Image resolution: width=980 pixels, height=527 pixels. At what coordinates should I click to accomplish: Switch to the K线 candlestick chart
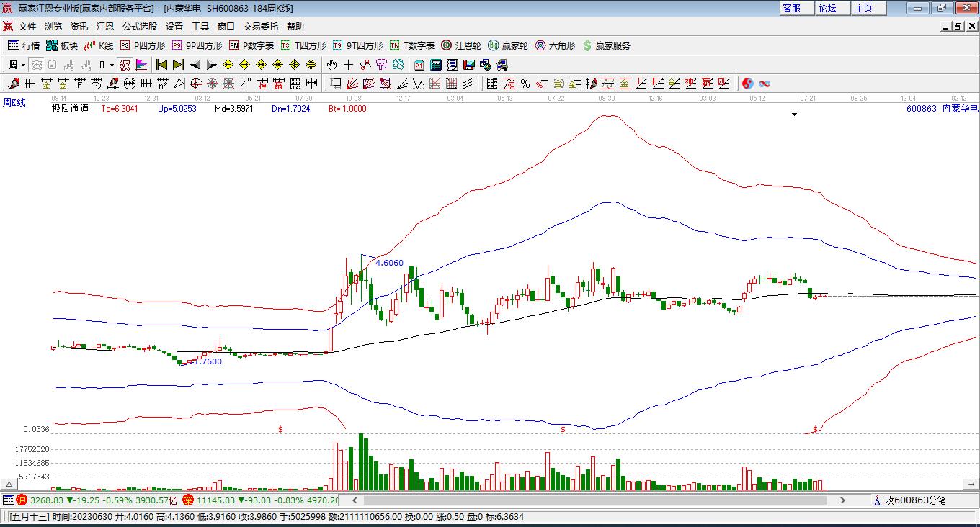point(99,45)
